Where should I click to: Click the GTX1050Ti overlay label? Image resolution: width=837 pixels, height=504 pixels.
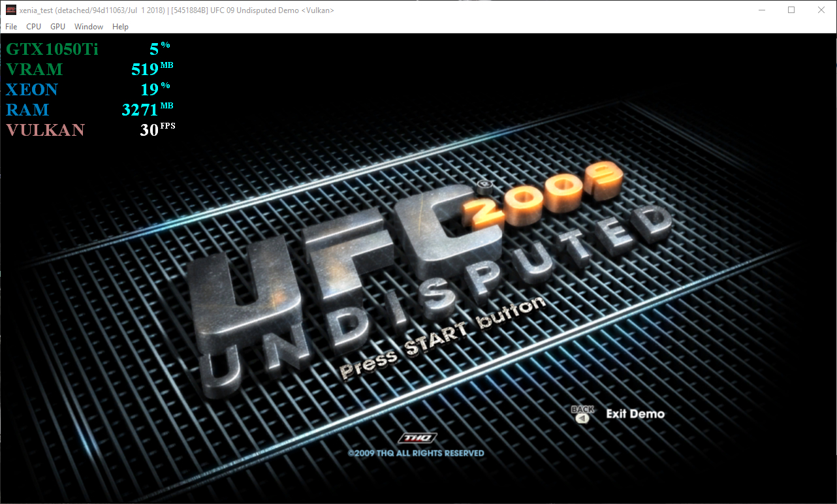tap(52, 49)
